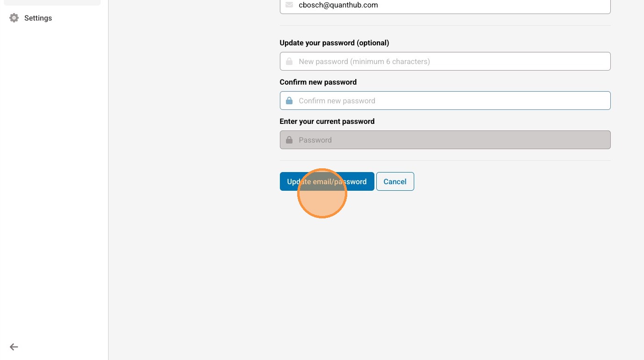Focus the email address input field

[449, 6]
